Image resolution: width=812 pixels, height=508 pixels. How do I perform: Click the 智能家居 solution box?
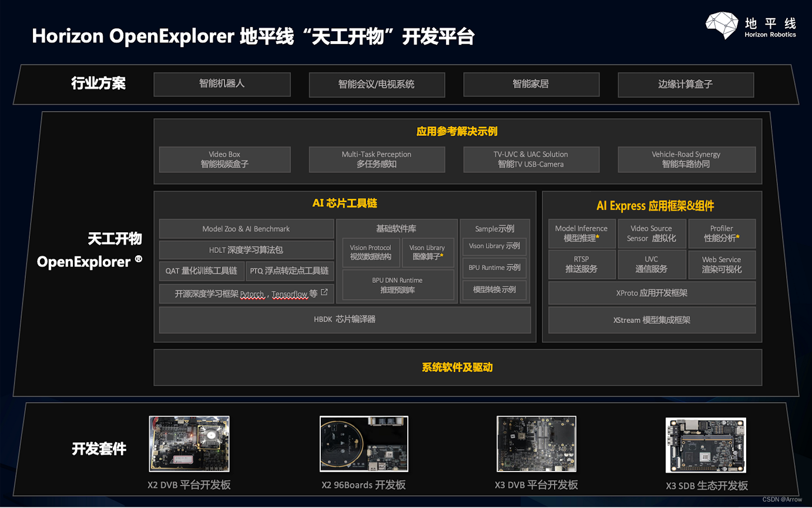[531, 84]
